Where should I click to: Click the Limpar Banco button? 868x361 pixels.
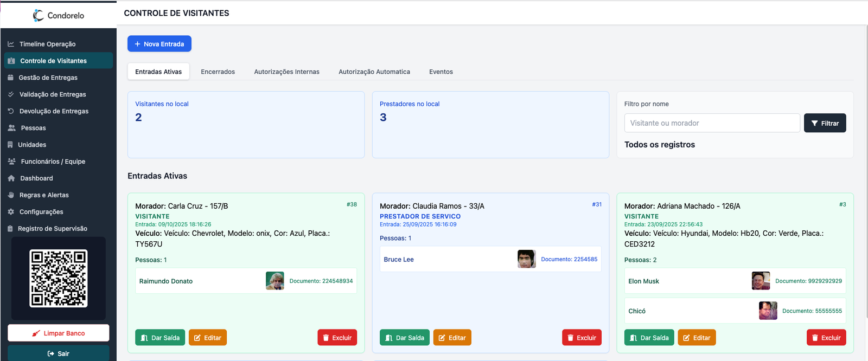pos(59,333)
